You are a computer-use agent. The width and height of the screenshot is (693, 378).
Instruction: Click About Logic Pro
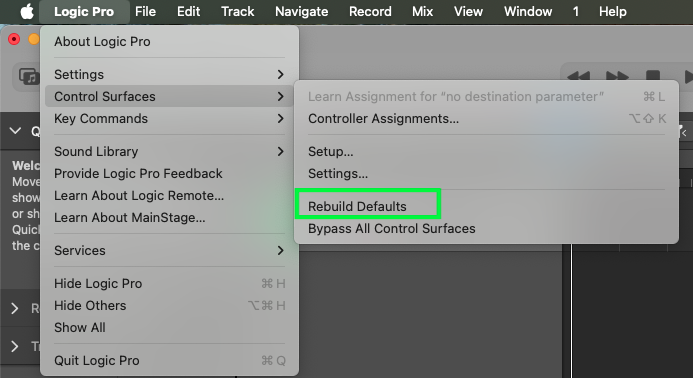click(102, 42)
